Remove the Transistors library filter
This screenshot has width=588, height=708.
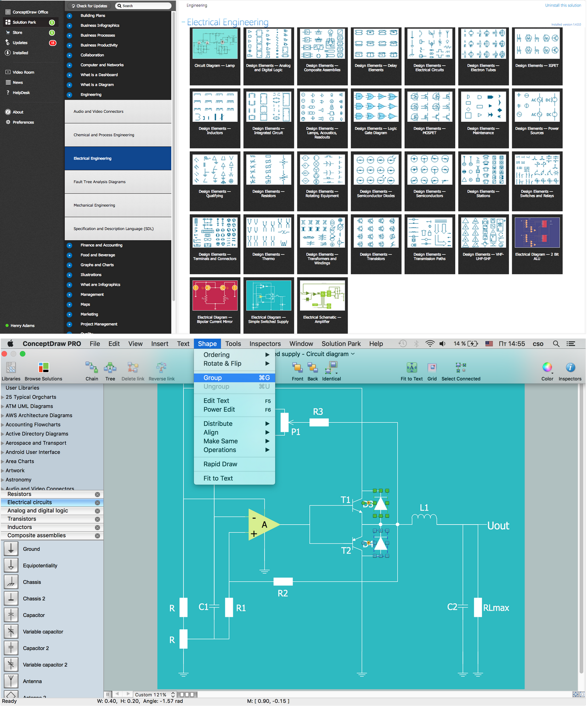pos(97,519)
